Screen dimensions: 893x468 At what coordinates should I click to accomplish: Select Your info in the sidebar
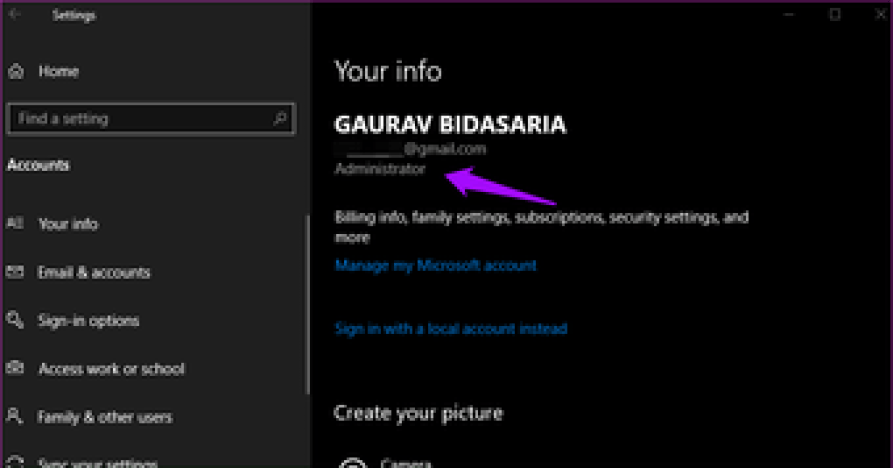68,224
